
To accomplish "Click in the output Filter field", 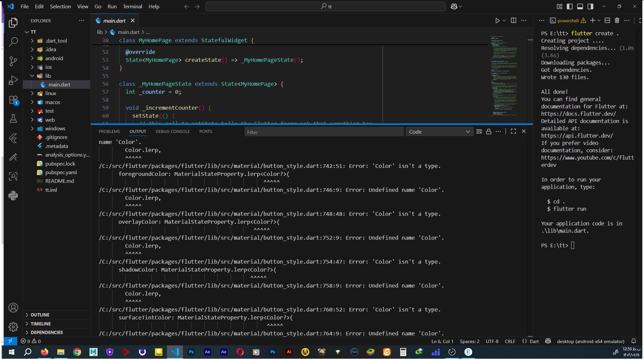I will [324, 132].
